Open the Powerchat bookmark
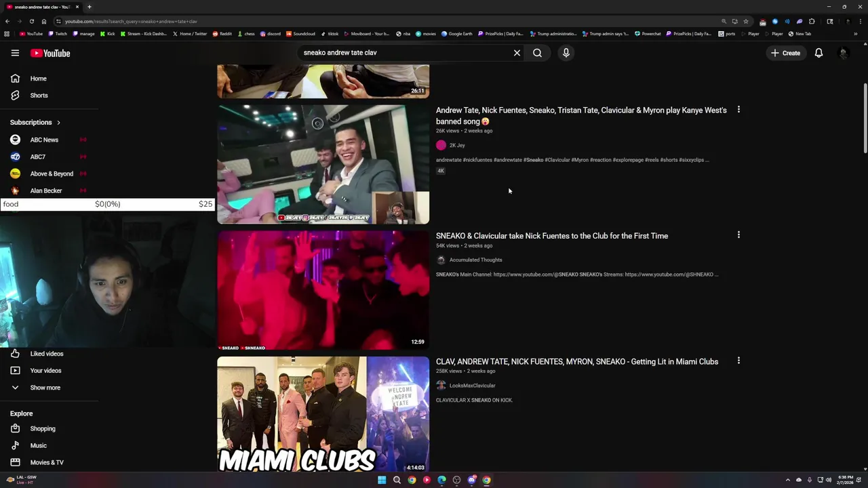Viewport: 868px width, 488px height. pyautogui.click(x=648, y=34)
